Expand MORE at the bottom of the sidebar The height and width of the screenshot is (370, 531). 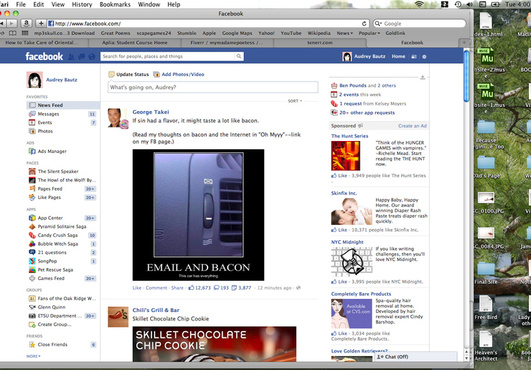[34, 356]
